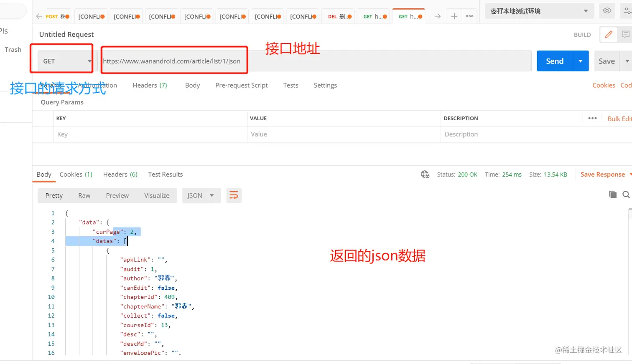Open the tab options ellipsis menu
This screenshot has width=632, height=364.
coord(470,16)
